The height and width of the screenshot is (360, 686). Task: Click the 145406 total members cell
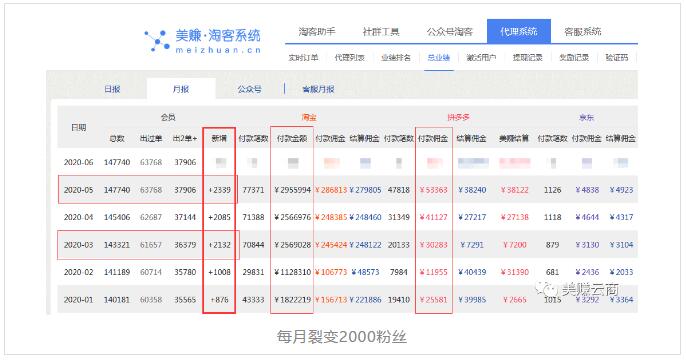(x=117, y=217)
